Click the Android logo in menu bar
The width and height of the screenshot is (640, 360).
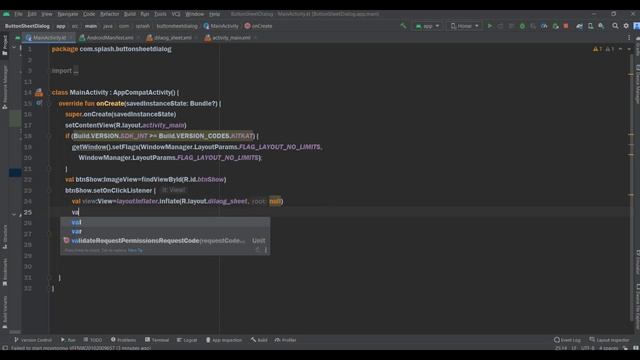[6, 14]
